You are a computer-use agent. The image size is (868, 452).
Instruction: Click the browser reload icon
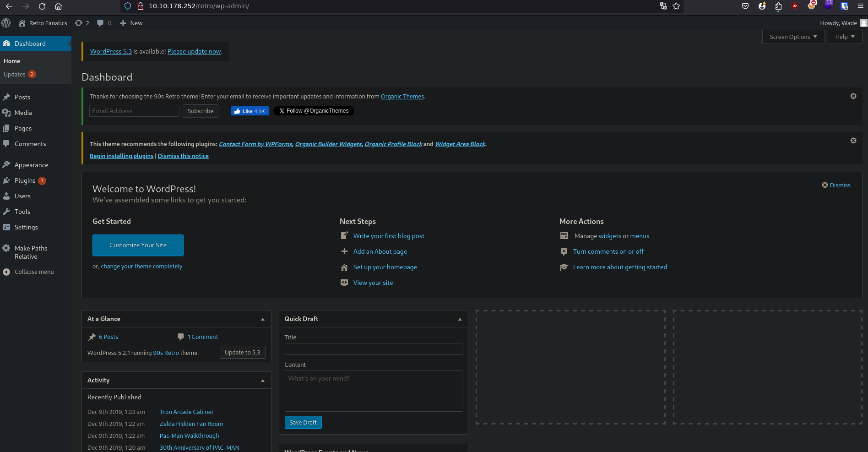click(x=42, y=6)
